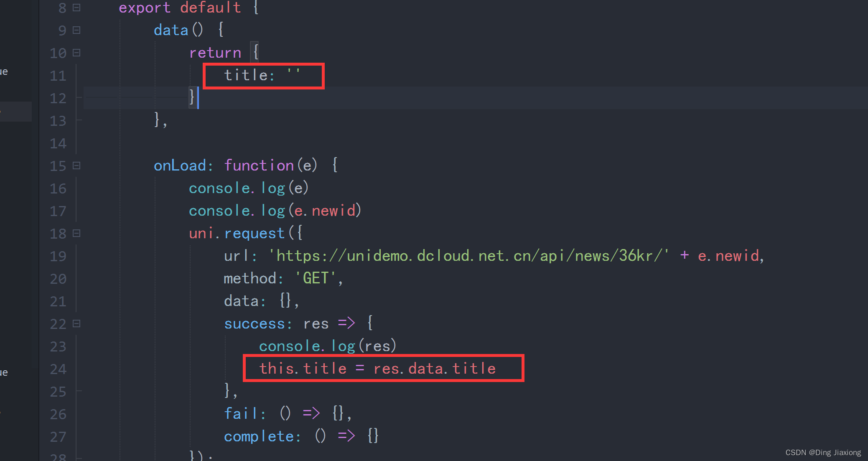Click line number 11 in the gutter
The image size is (868, 461).
pos(58,76)
